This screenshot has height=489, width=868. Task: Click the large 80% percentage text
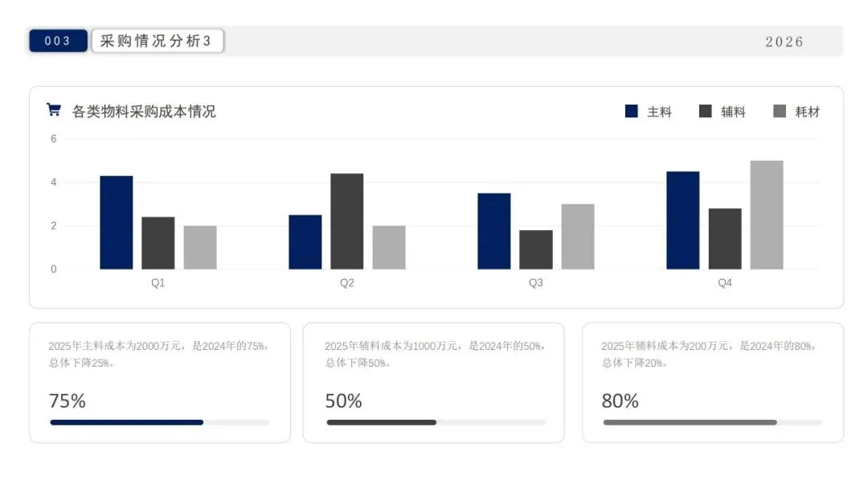click(620, 401)
